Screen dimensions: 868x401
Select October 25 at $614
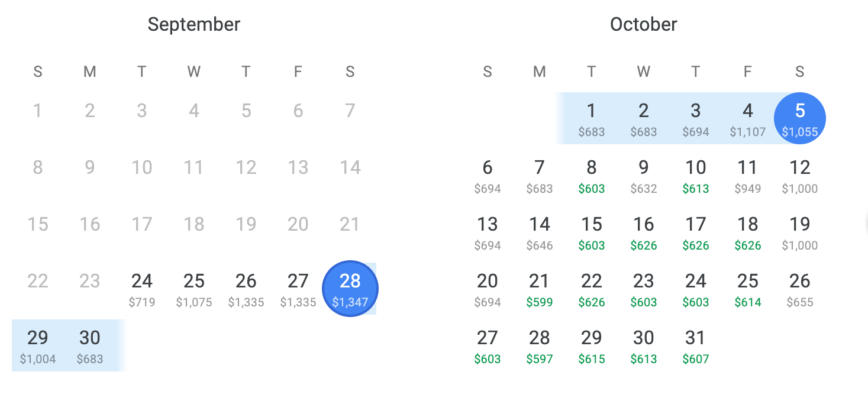(748, 289)
